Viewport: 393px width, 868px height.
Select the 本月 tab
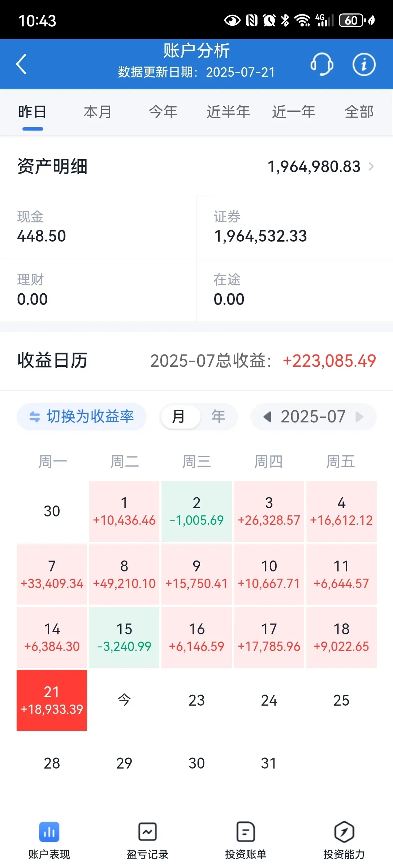pyautogui.click(x=98, y=112)
